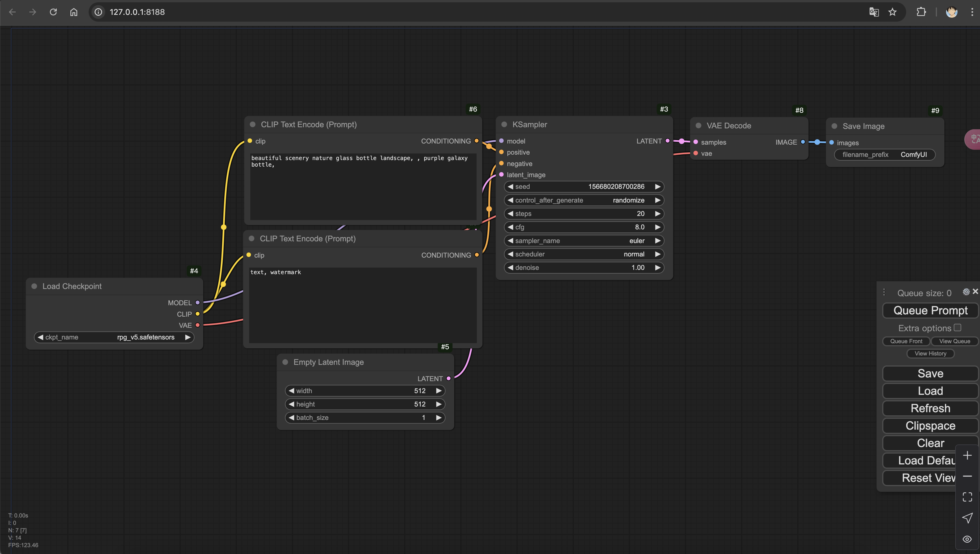Click the Refresh button
Screen dimensions: 980x554
[930, 408]
